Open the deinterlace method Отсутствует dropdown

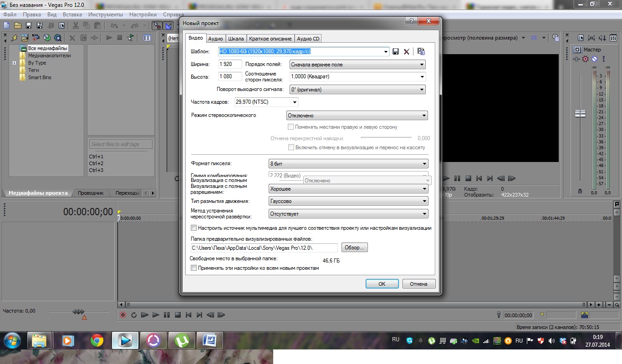(x=348, y=213)
